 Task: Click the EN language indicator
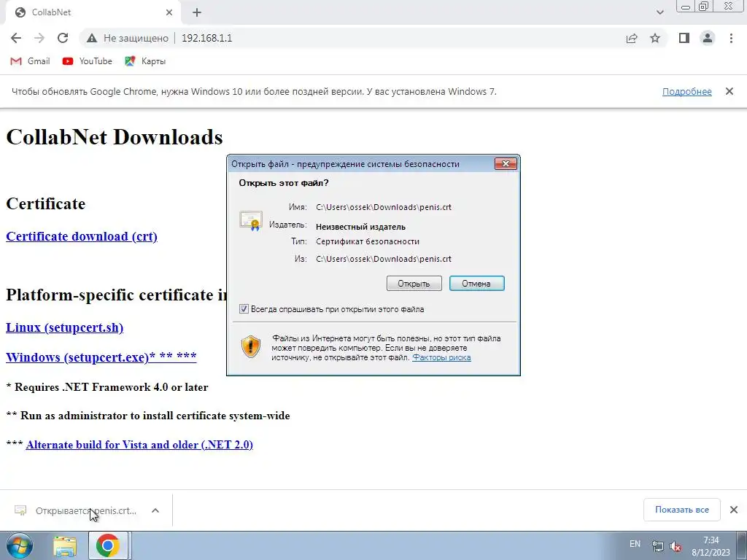[635, 544]
